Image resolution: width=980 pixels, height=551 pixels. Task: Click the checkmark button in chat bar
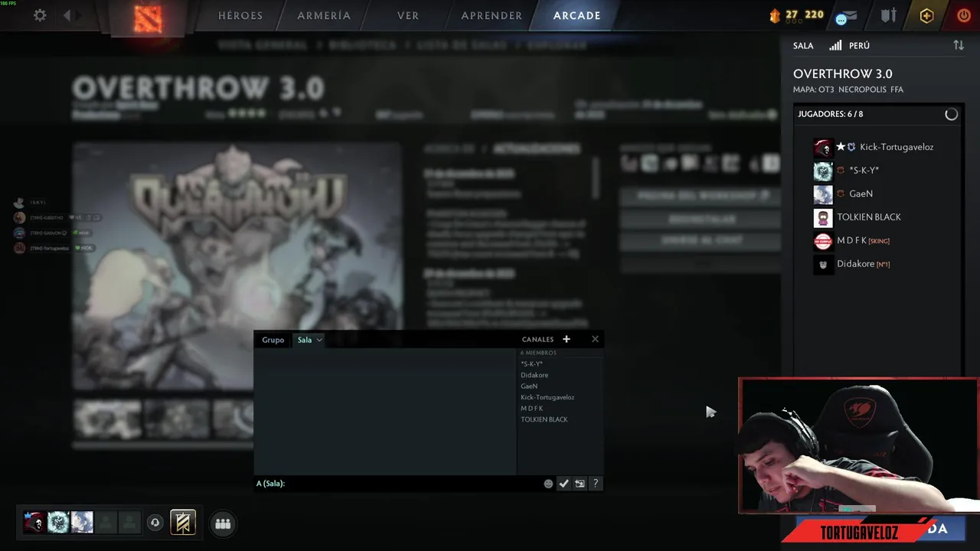(563, 484)
